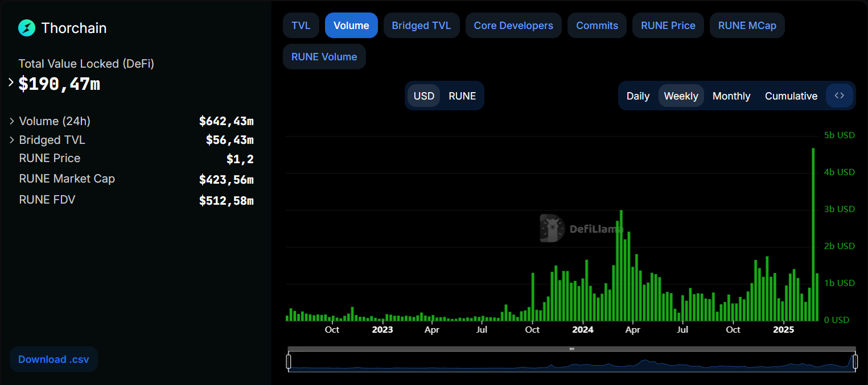868x385 pixels.
Task: Open the embed code brackets icon
Action: [840, 96]
